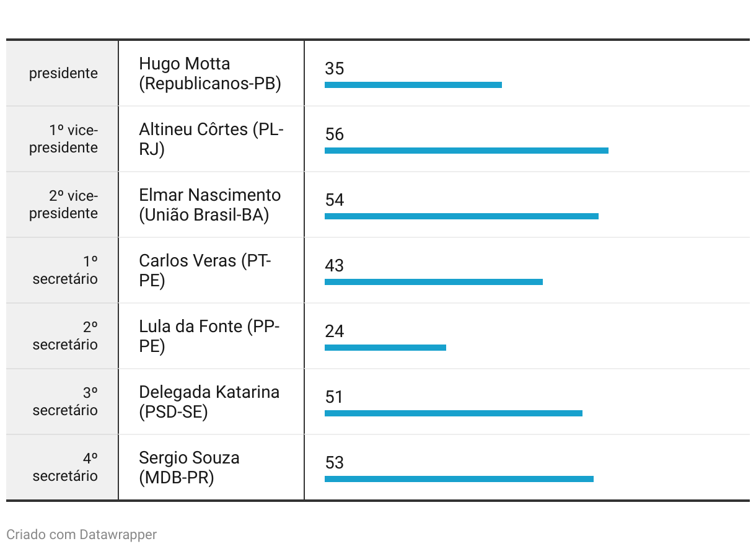Image resolution: width=756 pixels, height=549 pixels.
Task: Click the bar for value 35
Action: coord(413,85)
